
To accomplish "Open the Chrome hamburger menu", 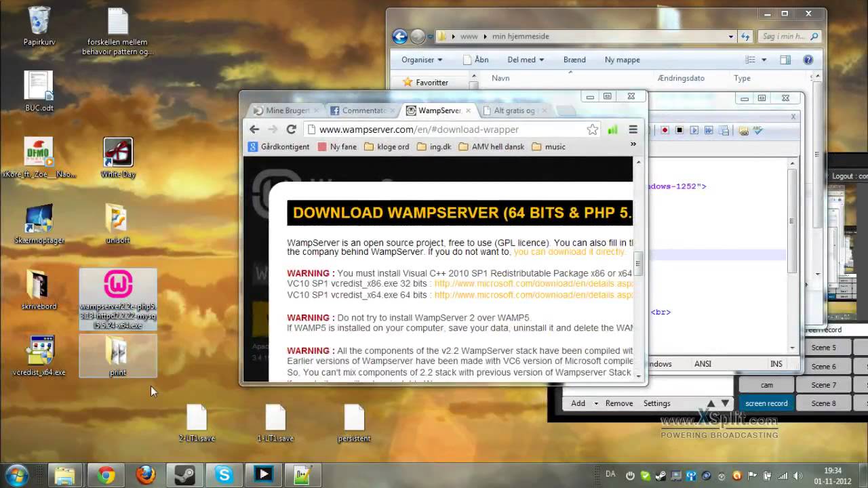I will pos(633,129).
